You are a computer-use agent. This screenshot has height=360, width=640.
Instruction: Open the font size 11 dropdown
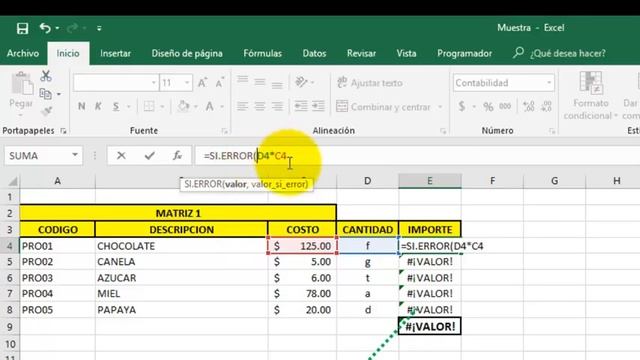[187, 83]
